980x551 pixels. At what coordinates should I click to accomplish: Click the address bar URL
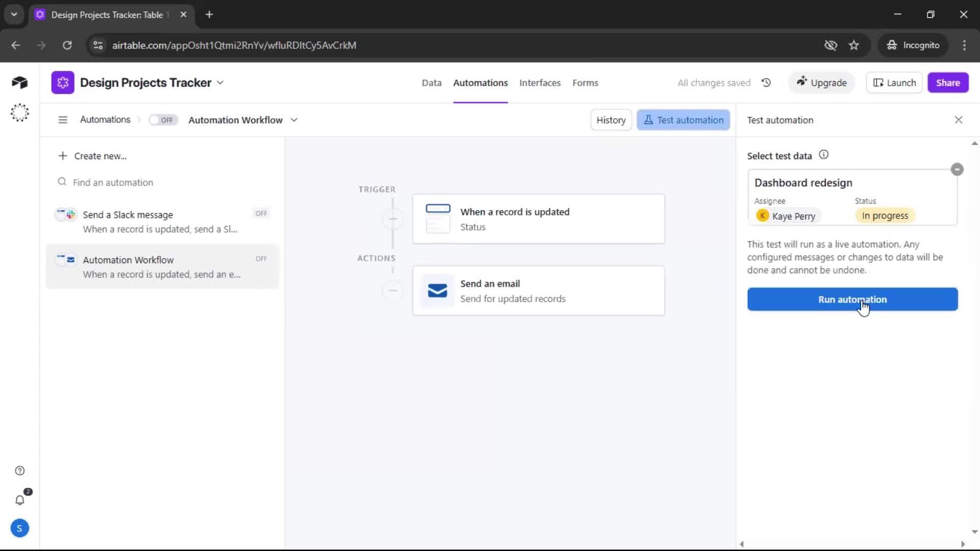[x=234, y=45]
